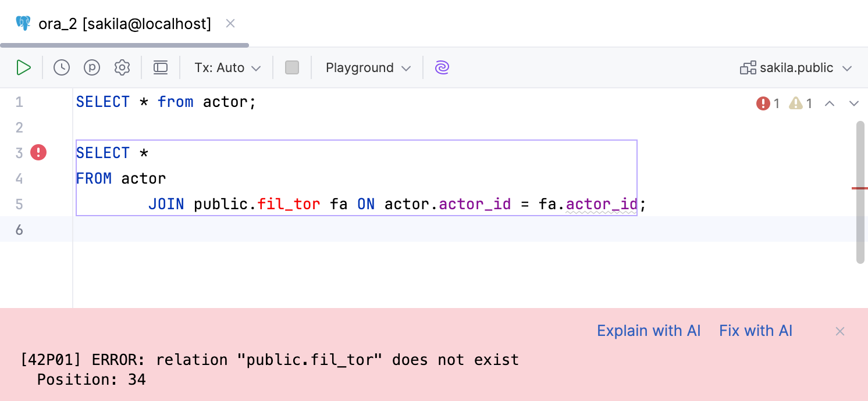Click the Fix with AI link
This screenshot has height=401, width=868.
[x=755, y=330]
